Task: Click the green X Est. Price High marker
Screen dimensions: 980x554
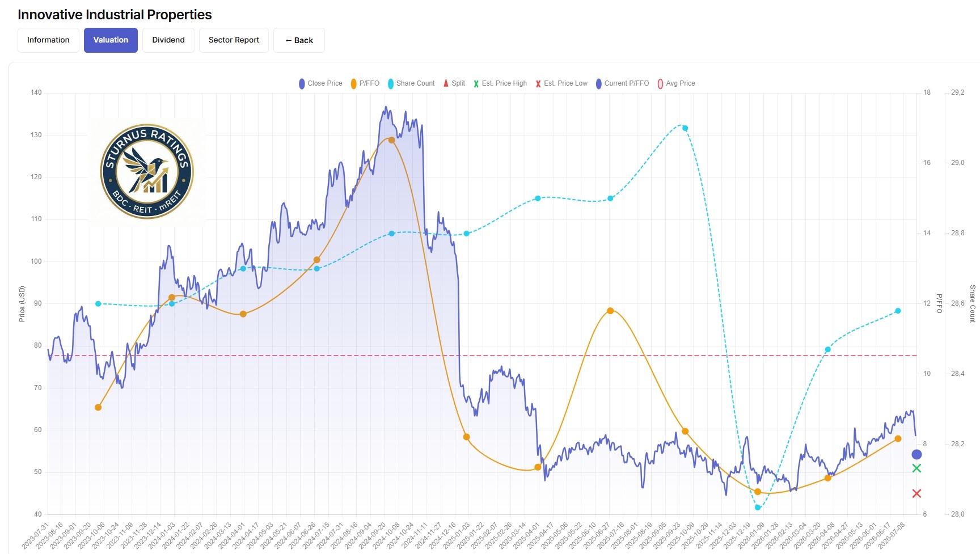Action: tap(916, 468)
